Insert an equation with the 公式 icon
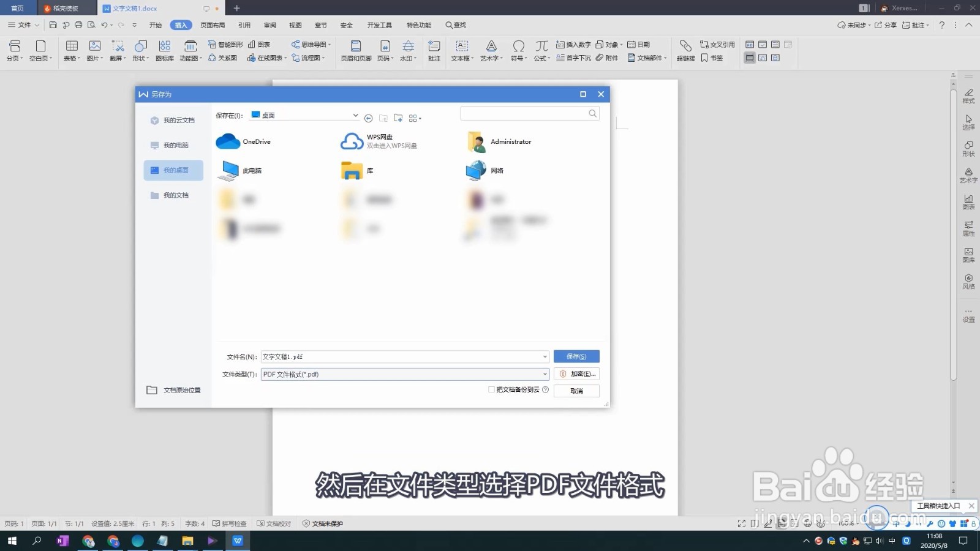Image resolution: width=980 pixels, height=551 pixels. coord(541,50)
